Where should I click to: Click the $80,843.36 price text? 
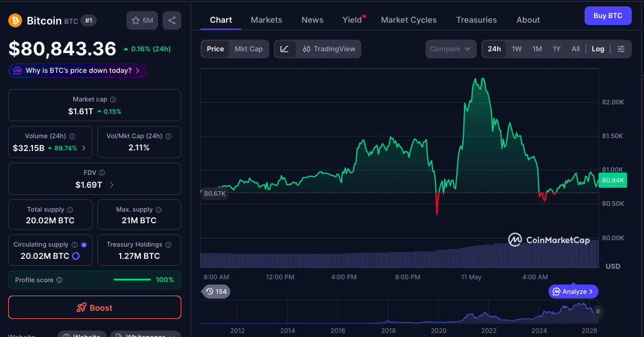coord(62,49)
